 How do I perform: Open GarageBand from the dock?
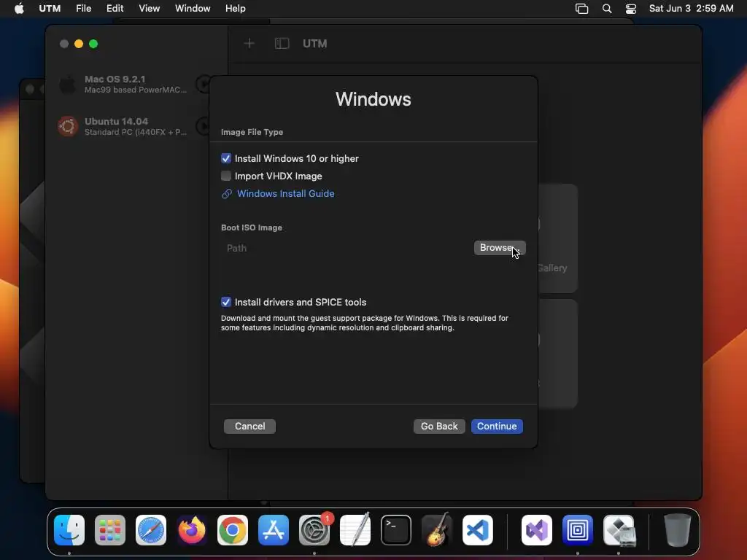click(437, 530)
